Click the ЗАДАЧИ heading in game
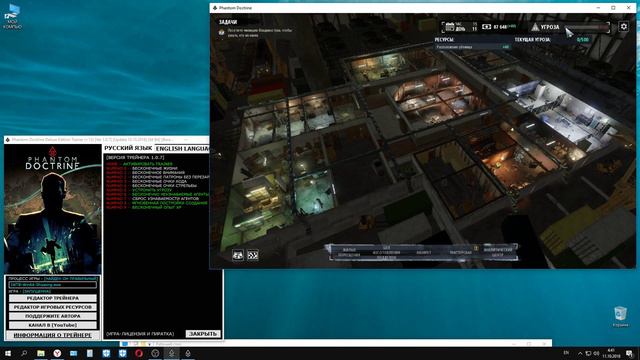Screen dimensions: 640x360 228,22
